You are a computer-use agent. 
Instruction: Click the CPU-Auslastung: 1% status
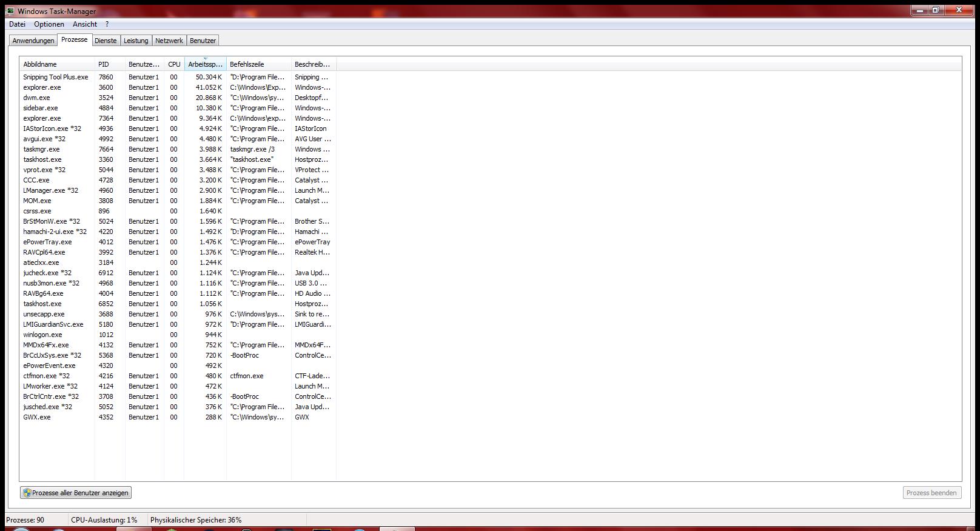(104, 520)
